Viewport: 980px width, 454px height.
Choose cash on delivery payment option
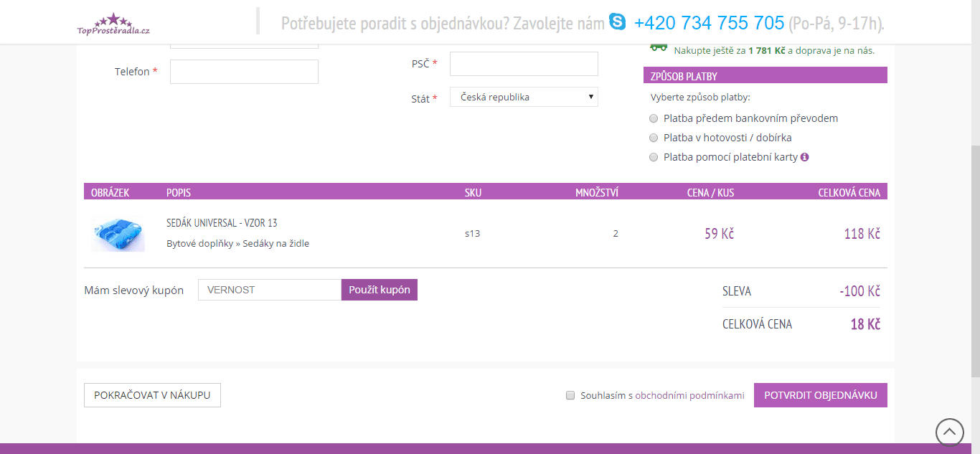pos(653,138)
